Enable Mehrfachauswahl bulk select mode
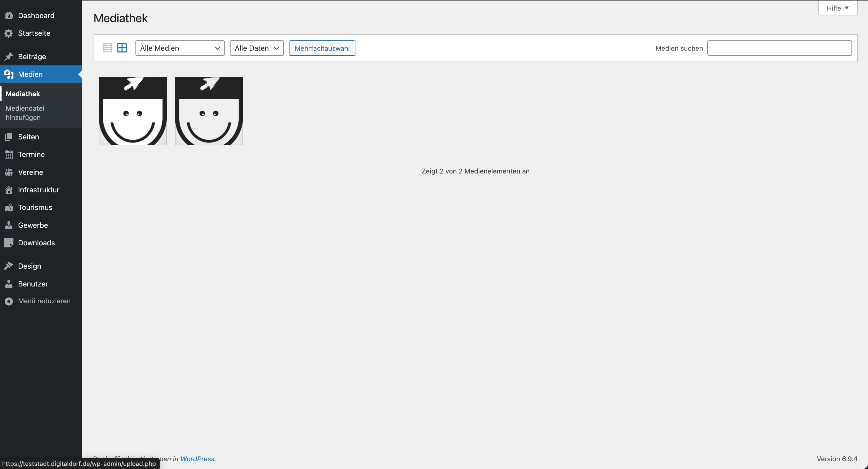This screenshot has height=469, width=868. click(322, 48)
